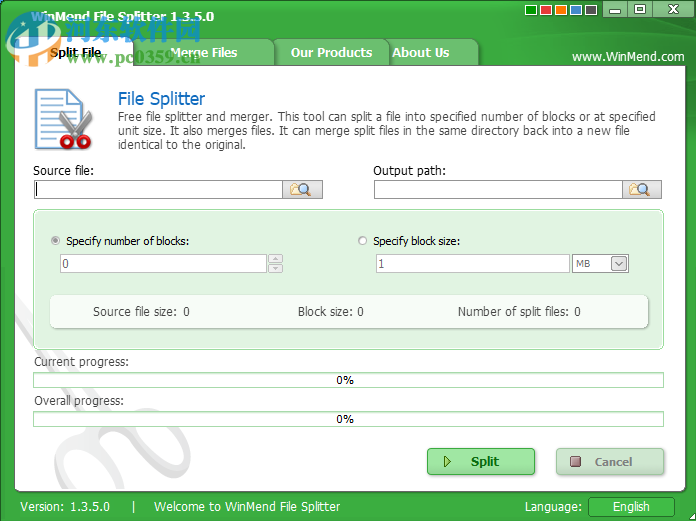Click 'Welcome to WinMend File Splitter' status text
Viewport: 696px width, 521px height.
(x=247, y=507)
